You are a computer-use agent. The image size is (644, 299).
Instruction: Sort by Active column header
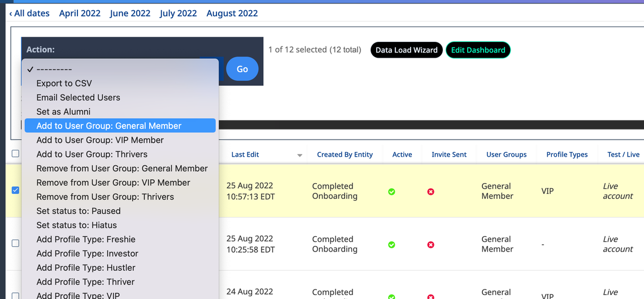[402, 154]
